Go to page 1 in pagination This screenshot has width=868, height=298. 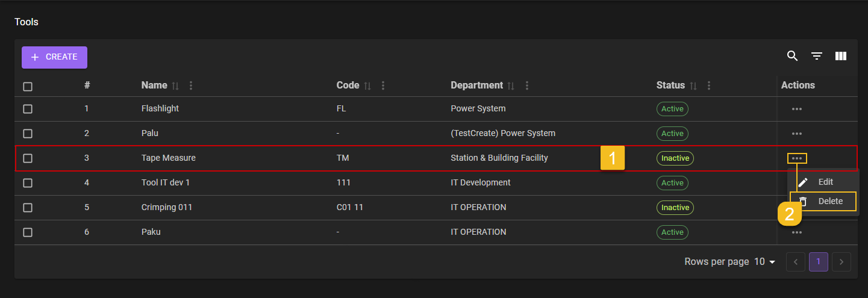click(x=818, y=262)
